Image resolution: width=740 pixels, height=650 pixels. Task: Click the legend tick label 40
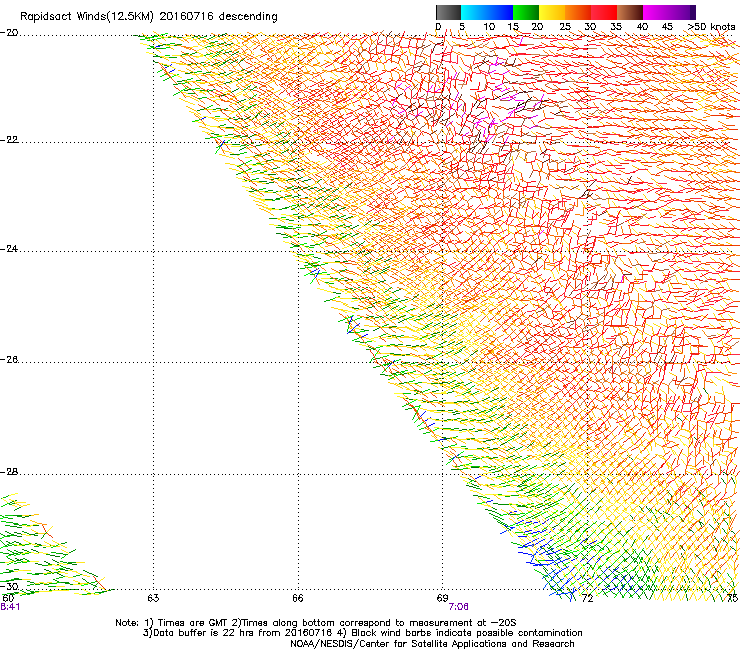(642, 27)
